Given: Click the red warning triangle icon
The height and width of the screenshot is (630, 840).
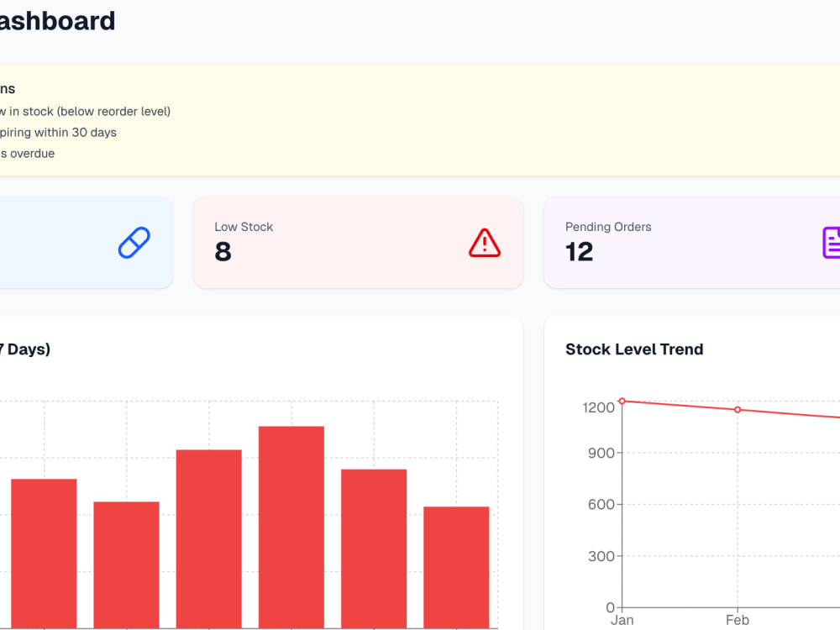Looking at the screenshot, I should click(485, 244).
